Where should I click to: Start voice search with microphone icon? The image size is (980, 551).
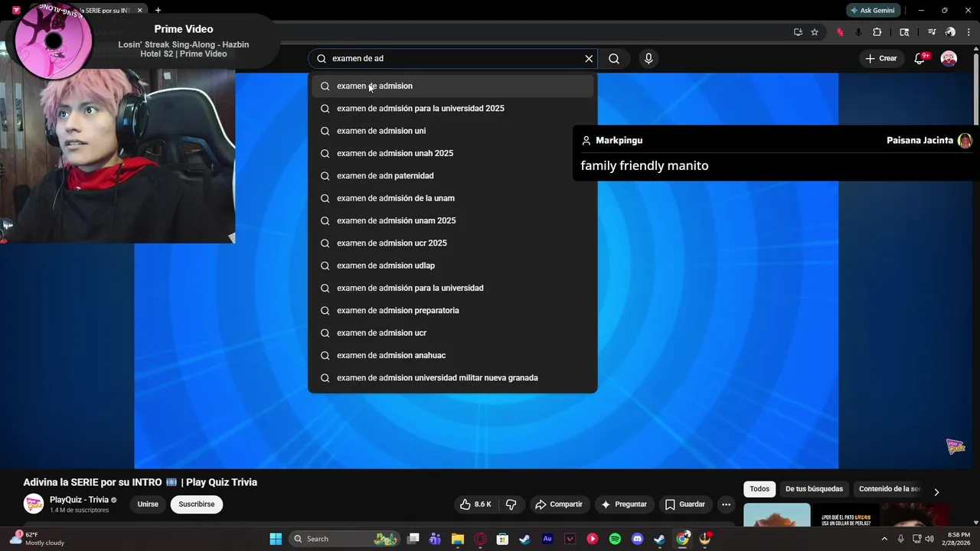(x=648, y=59)
